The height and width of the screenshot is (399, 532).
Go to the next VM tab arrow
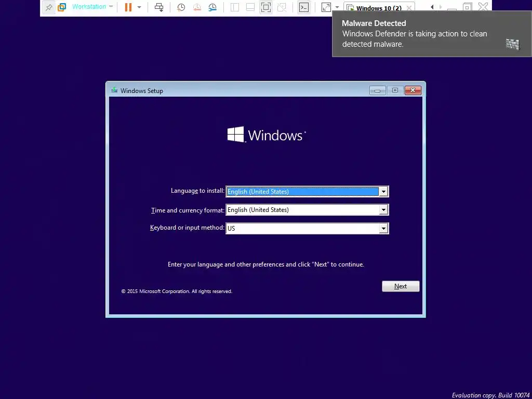click(441, 7)
